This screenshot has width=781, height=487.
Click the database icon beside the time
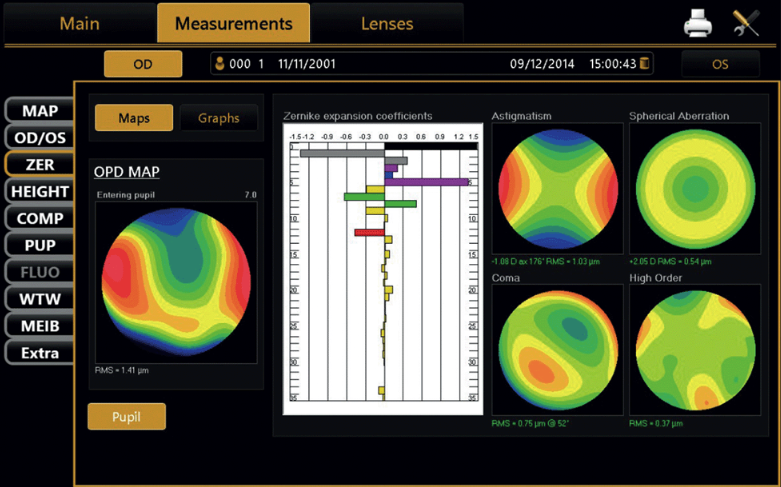(645, 64)
